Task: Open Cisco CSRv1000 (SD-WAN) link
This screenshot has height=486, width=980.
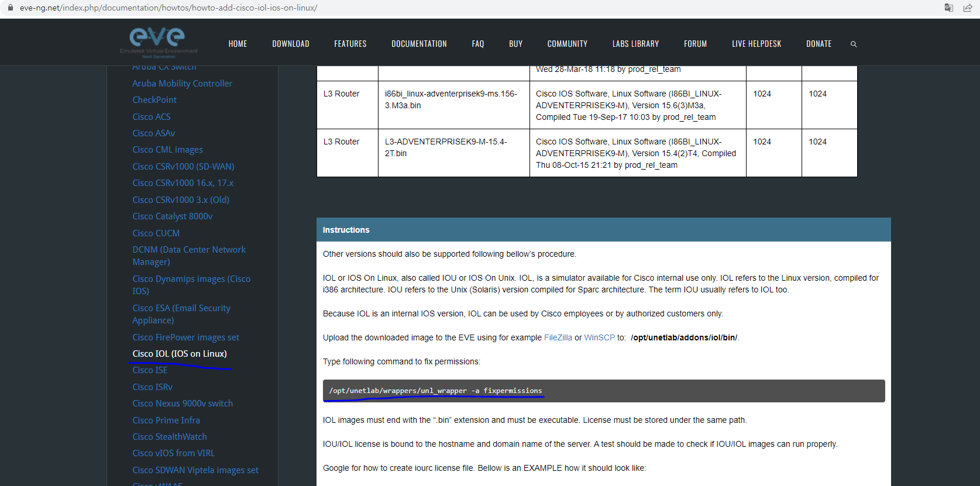Action: click(183, 167)
